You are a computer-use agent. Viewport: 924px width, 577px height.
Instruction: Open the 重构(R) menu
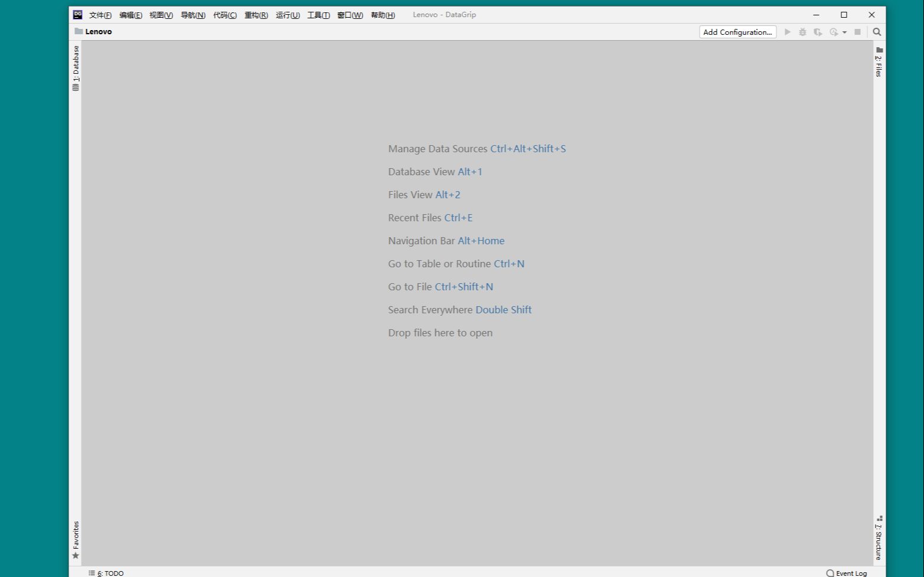[256, 15]
